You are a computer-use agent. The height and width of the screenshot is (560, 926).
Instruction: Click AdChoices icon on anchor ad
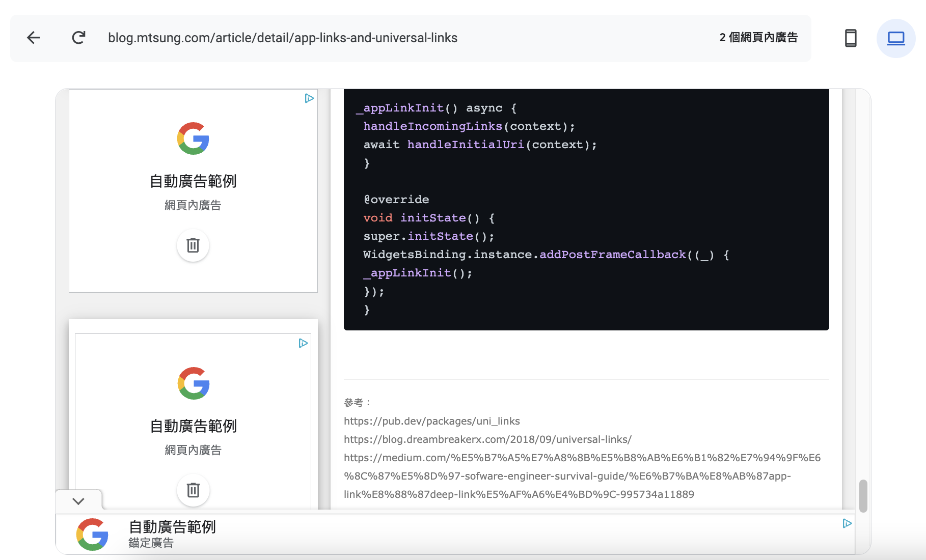[847, 523]
